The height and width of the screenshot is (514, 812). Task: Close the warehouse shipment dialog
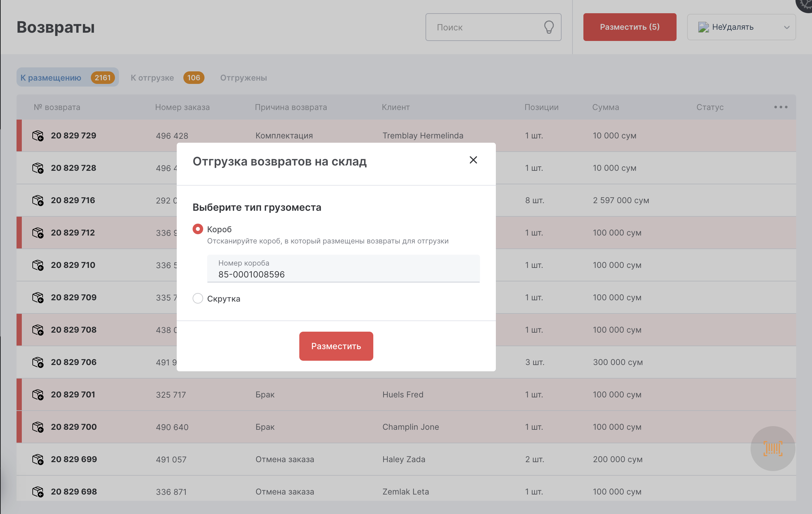pyautogui.click(x=473, y=160)
